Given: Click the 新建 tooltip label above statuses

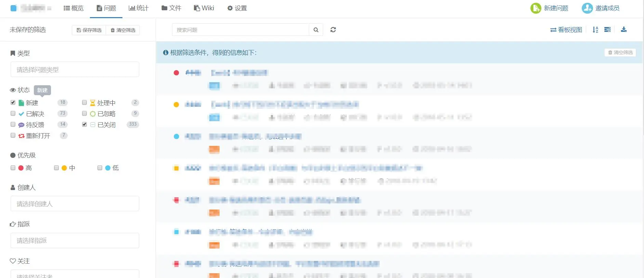Looking at the screenshot, I should 42,90.
